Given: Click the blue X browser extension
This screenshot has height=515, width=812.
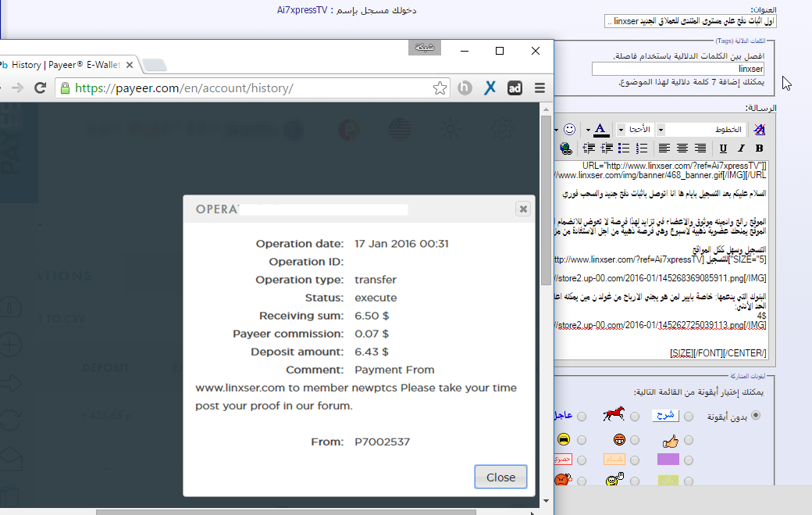Looking at the screenshot, I should coord(490,88).
